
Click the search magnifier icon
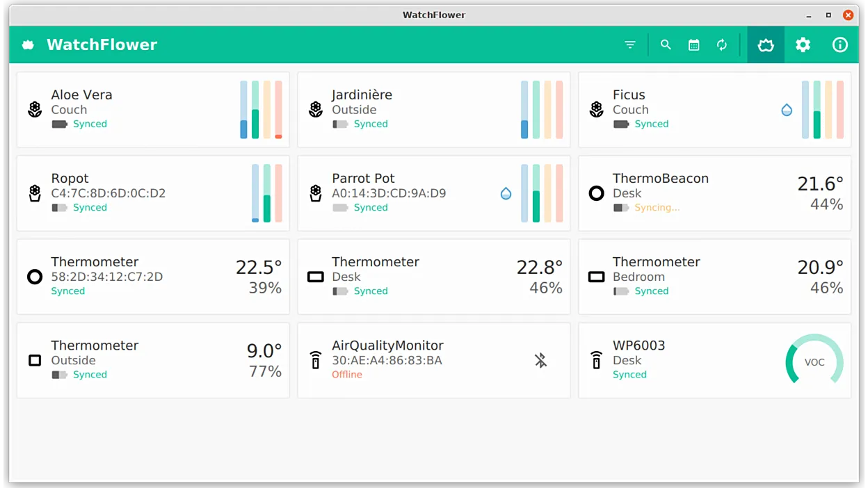pyautogui.click(x=666, y=44)
